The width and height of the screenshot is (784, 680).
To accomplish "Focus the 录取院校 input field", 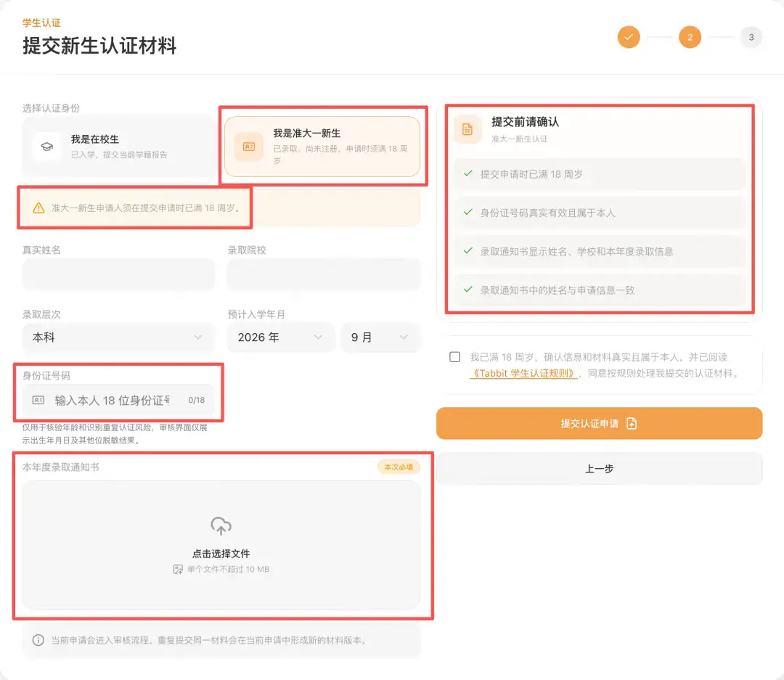I will [x=324, y=274].
